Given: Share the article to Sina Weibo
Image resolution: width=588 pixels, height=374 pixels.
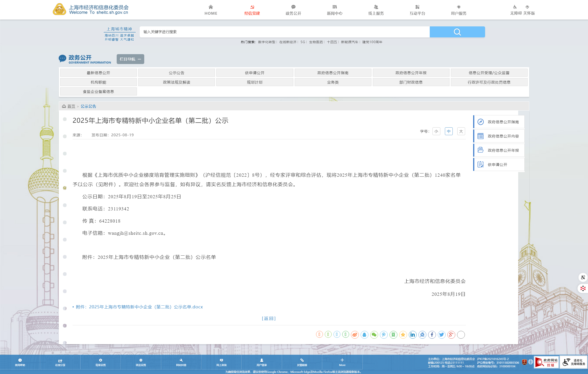Looking at the screenshot, I should point(355,335).
